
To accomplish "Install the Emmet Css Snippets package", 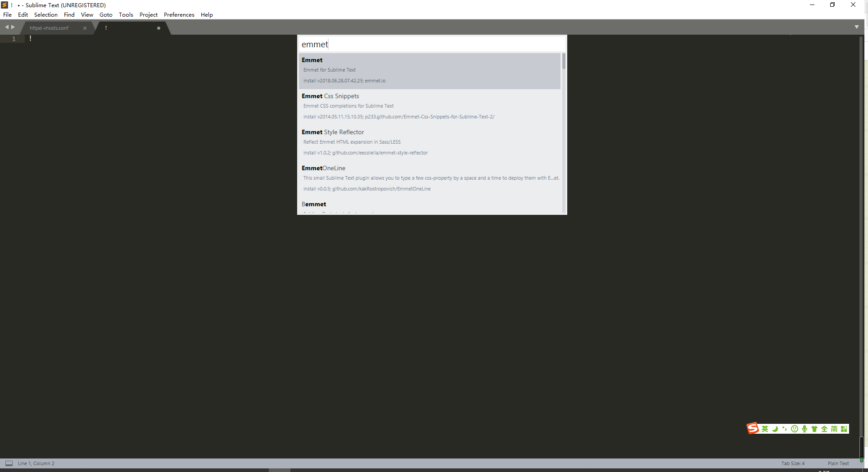I will tap(429, 107).
